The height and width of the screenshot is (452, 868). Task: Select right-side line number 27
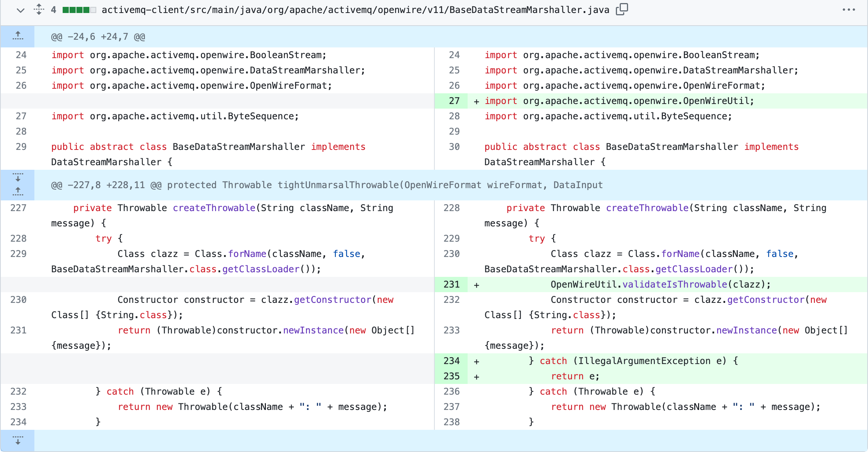click(454, 101)
